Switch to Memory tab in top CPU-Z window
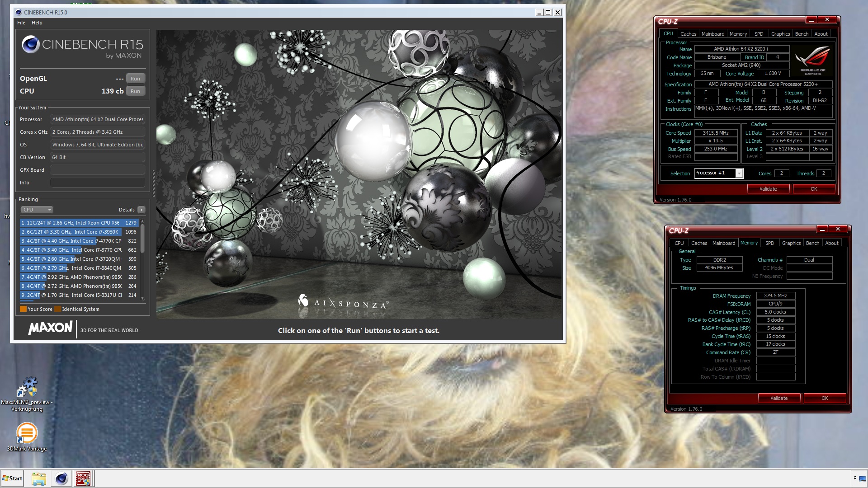Image resolution: width=868 pixels, height=488 pixels. pos(738,34)
